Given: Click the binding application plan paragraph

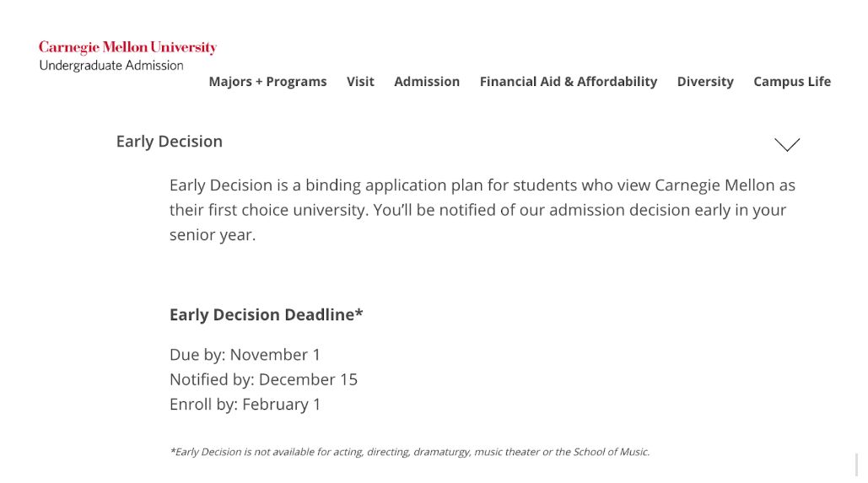Looking at the screenshot, I should click(x=482, y=210).
